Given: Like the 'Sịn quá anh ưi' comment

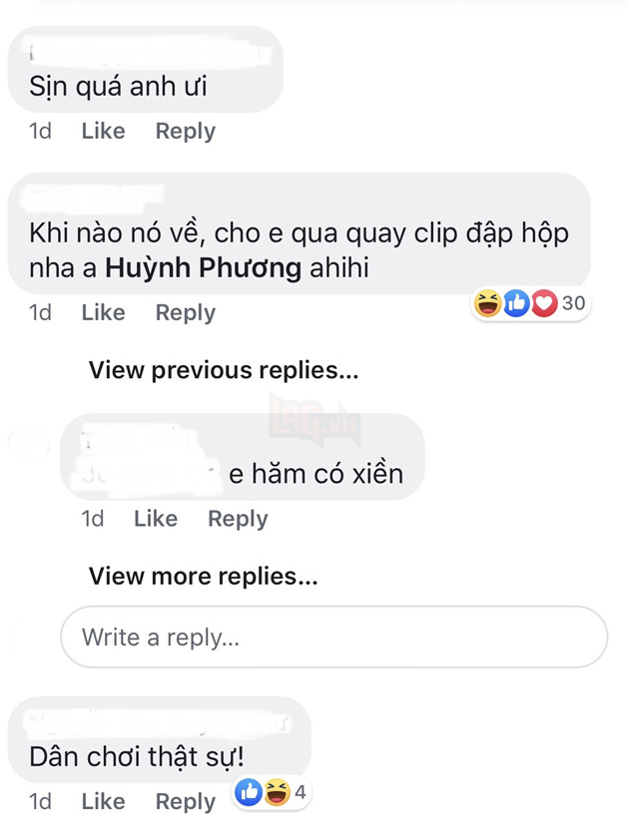Looking at the screenshot, I should tap(103, 131).
